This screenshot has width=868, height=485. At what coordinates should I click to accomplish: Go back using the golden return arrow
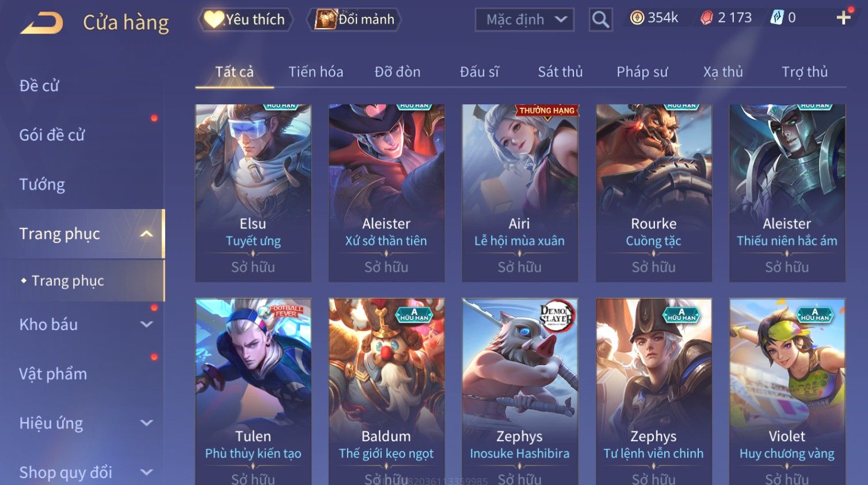click(x=41, y=24)
